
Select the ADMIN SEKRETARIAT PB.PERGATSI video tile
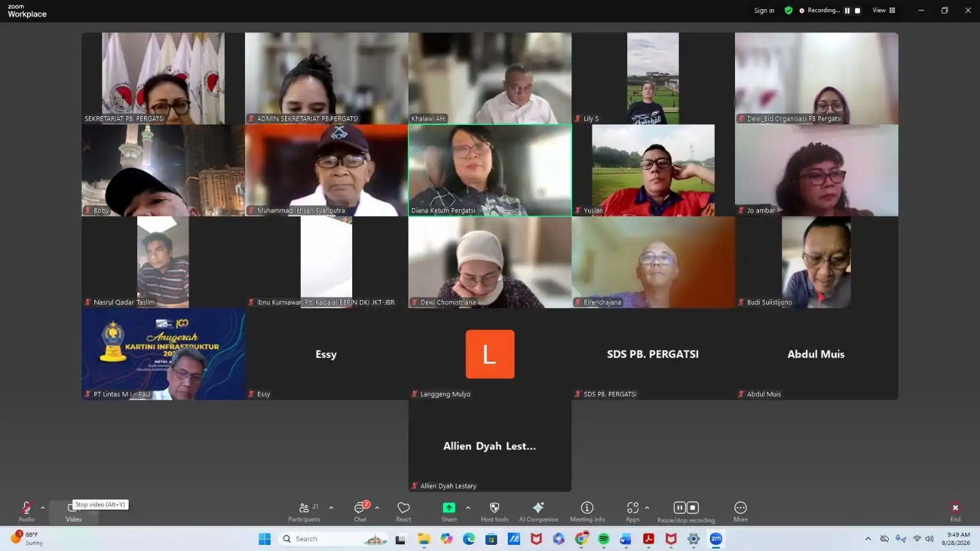[326, 78]
